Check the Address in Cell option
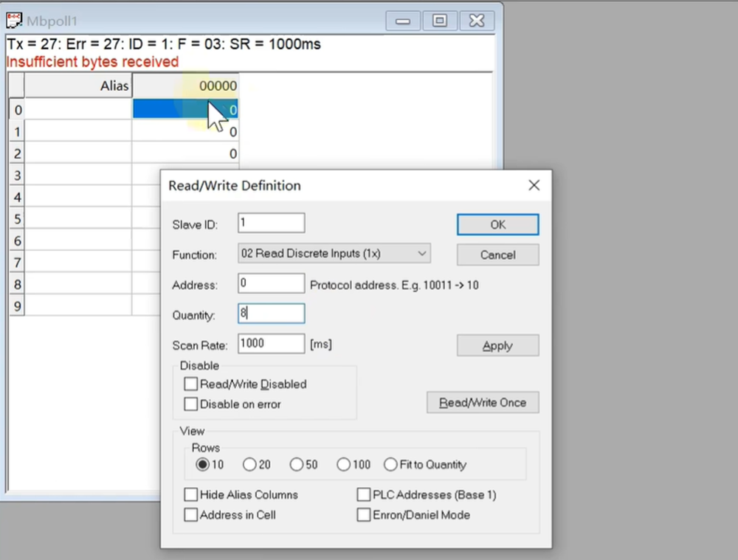The image size is (738, 560). [191, 515]
